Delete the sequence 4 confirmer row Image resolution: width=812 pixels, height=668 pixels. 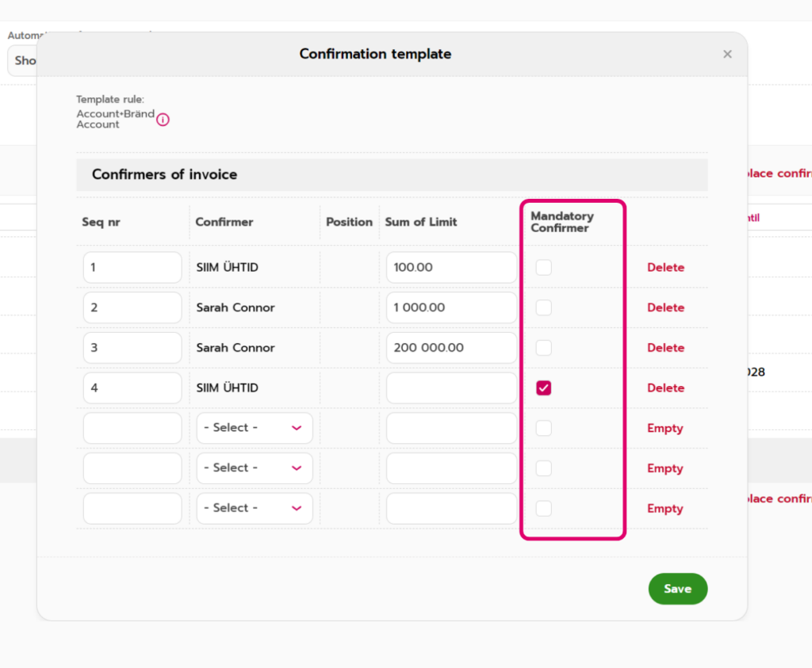pyautogui.click(x=665, y=388)
